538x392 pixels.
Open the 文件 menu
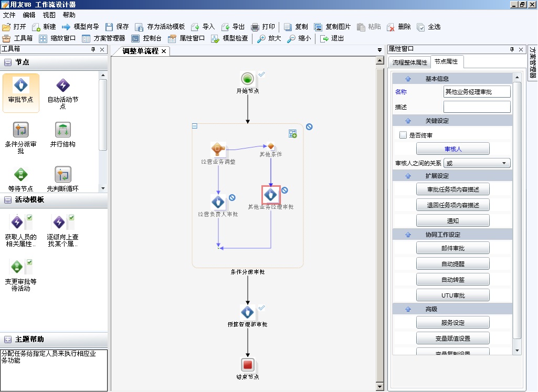(9, 15)
